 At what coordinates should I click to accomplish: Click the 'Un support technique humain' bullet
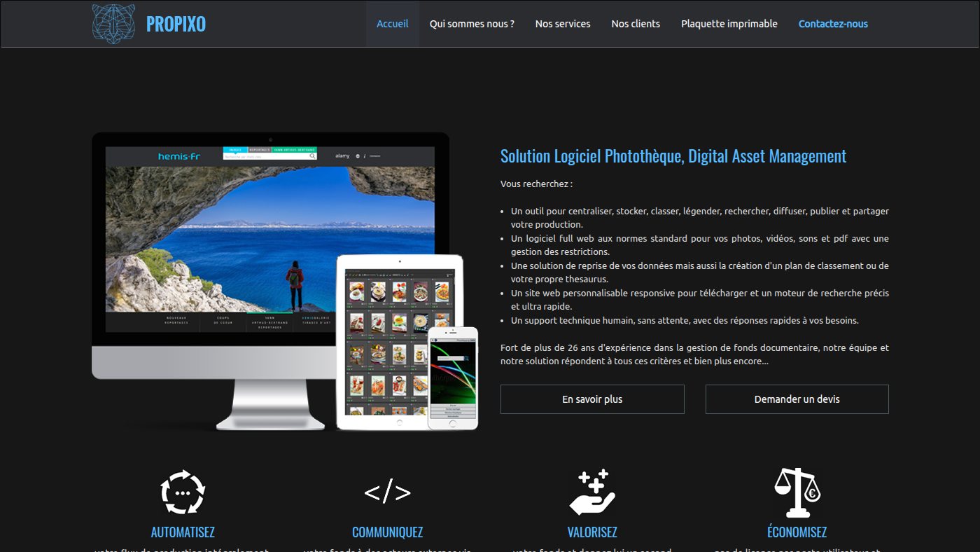click(685, 321)
